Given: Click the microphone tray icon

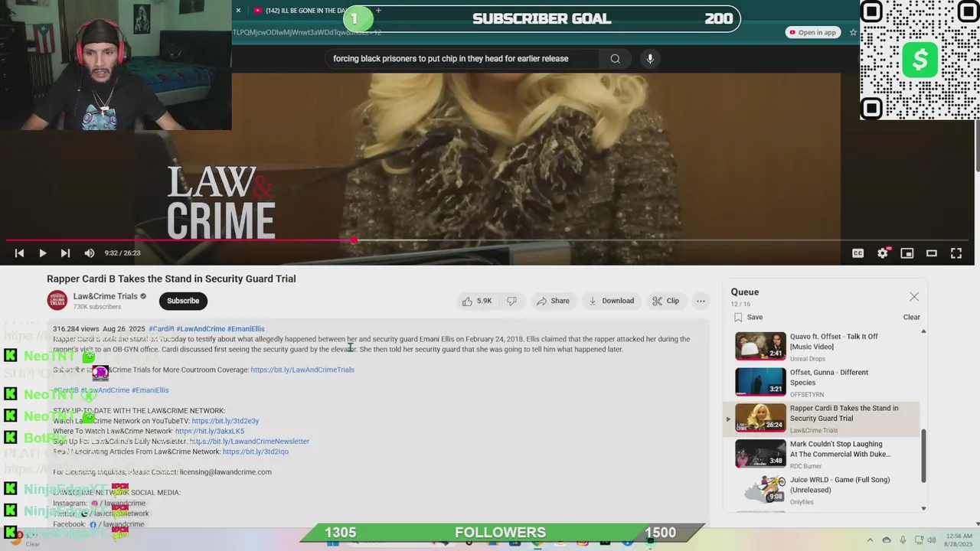Looking at the screenshot, I should coord(903,540).
